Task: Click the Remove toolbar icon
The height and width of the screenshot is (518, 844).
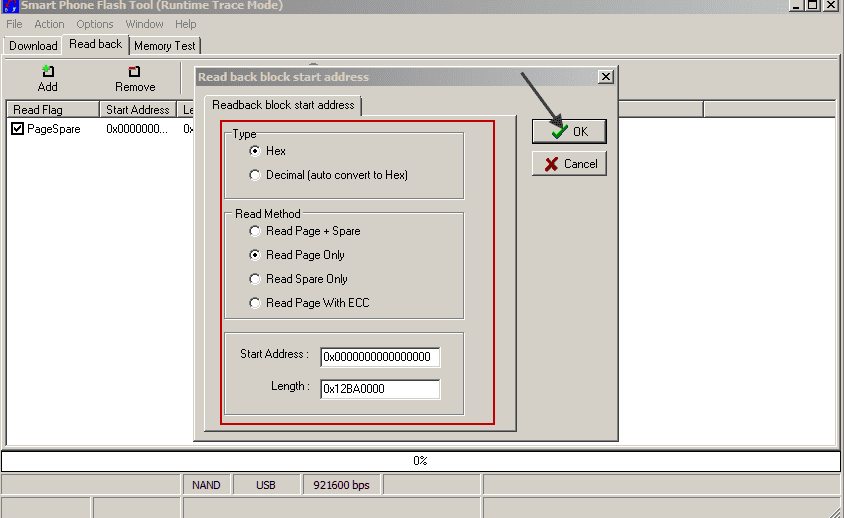Action: [135, 71]
